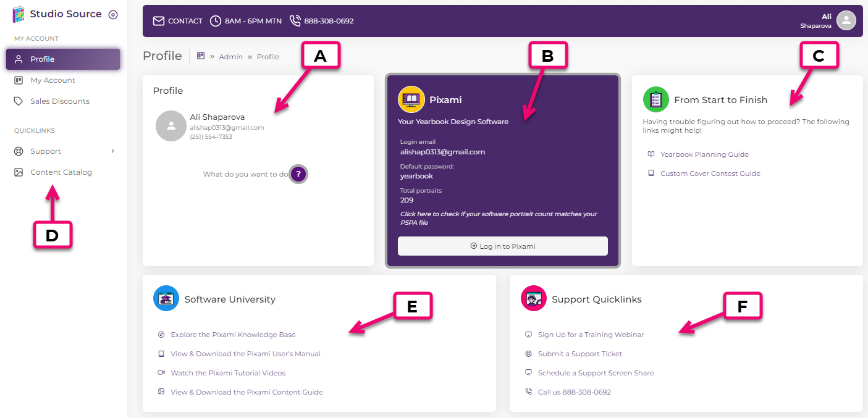Screen dimensions: 868x418
Task: Click the Software University graduation icon
Action: [x=166, y=298]
